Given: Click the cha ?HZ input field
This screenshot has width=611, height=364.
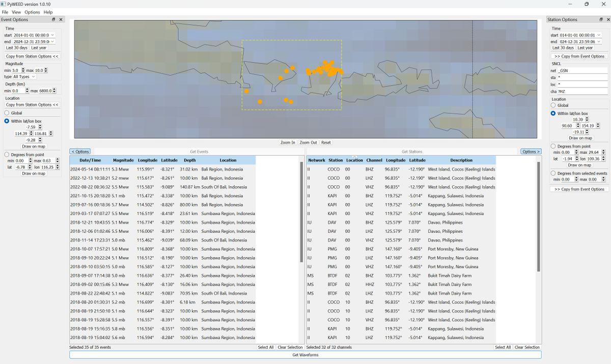Looking at the screenshot, I should click(582, 91).
